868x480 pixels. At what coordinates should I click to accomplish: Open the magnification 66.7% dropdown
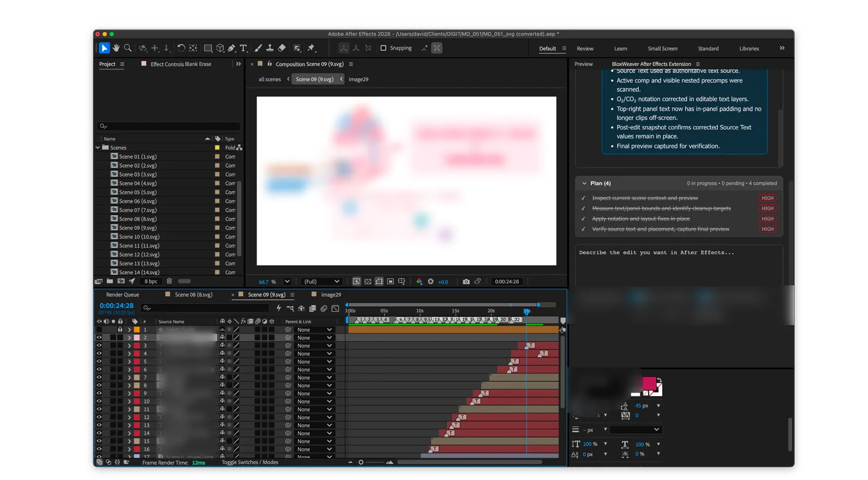pyautogui.click(x=287, y=281)
